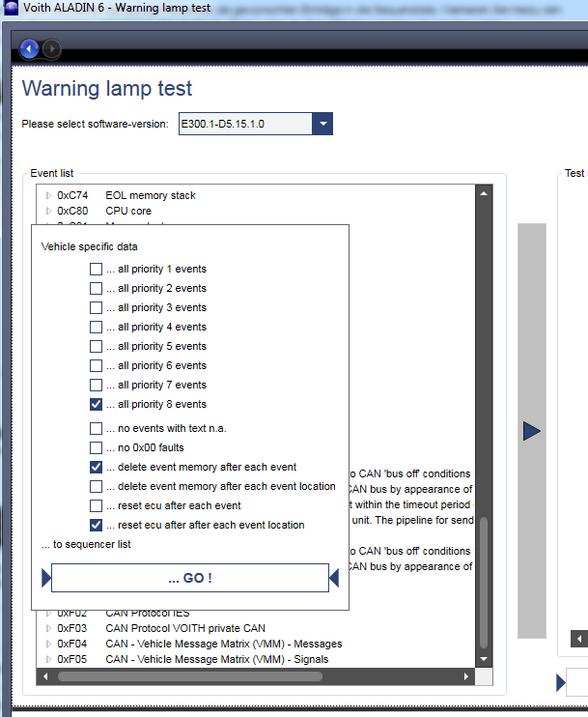Uncheck reset ecu after each event location
The height and width of the screenshot is (717, 588).
96,525
